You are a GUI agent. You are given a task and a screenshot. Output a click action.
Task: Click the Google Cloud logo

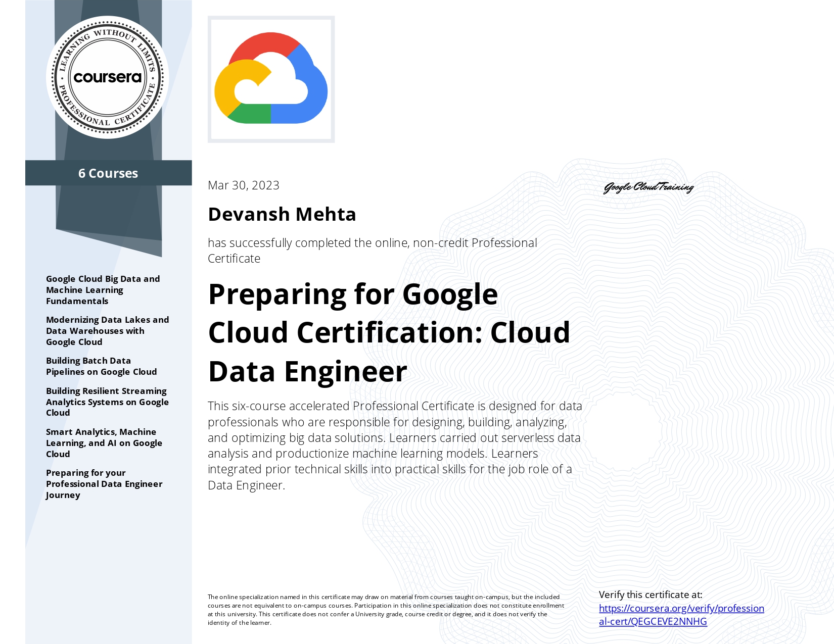(x=271, y=79)
